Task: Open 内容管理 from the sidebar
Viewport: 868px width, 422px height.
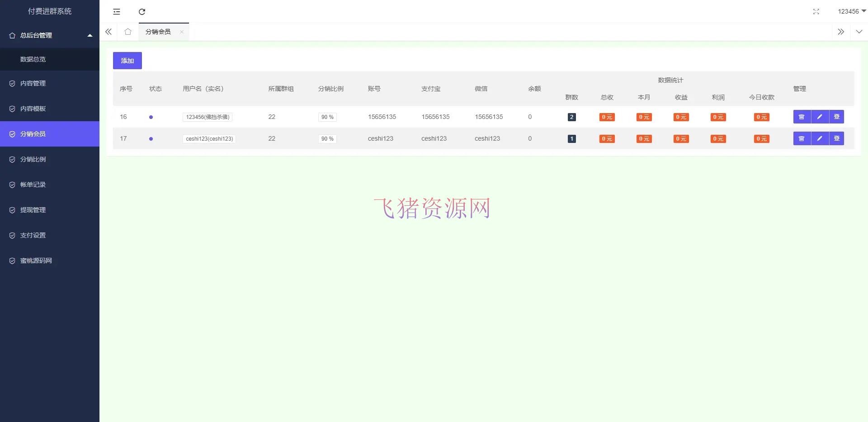Action: point(33,83)
